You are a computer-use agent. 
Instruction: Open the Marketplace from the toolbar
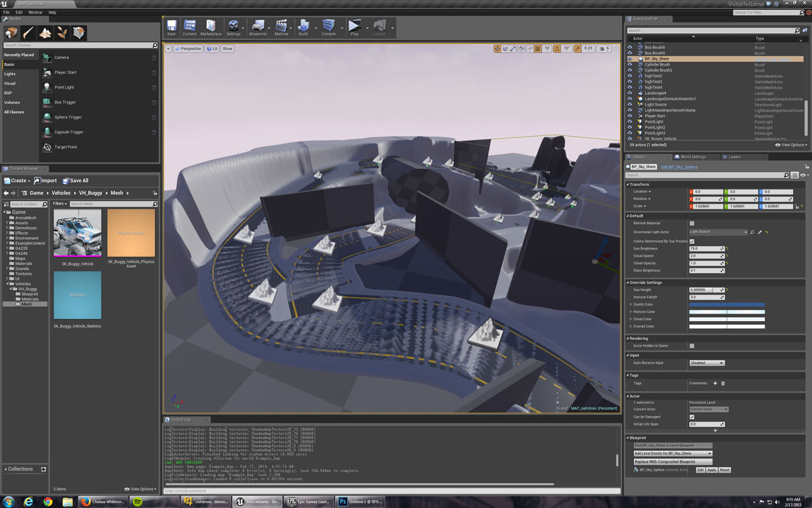click(210, 27)
